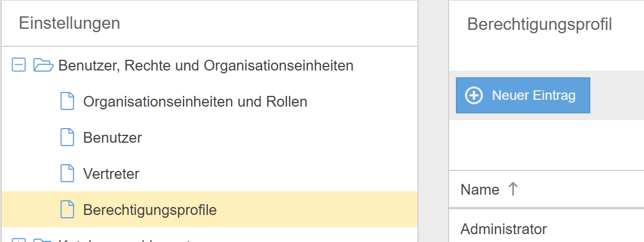
Task: Expand the collapsed node below Berechtigungsprofile
Action: tap(19, 241)
